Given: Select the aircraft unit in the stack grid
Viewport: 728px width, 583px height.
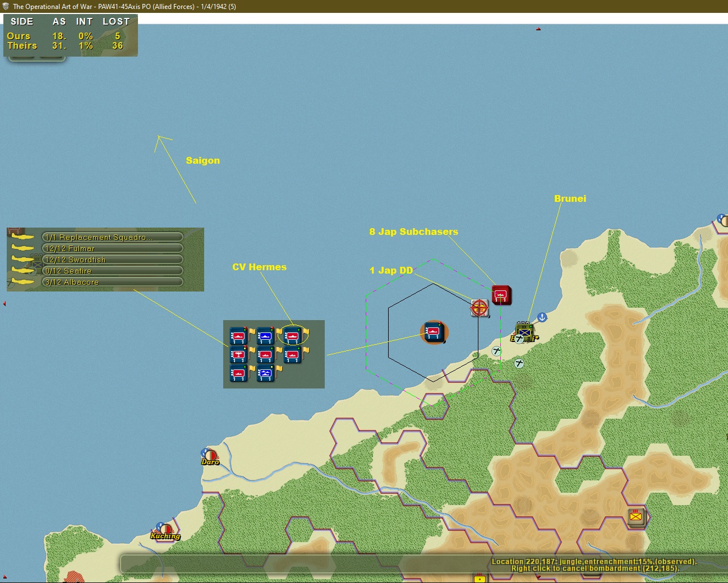Looking at the screenshot, I should point(239,354).
